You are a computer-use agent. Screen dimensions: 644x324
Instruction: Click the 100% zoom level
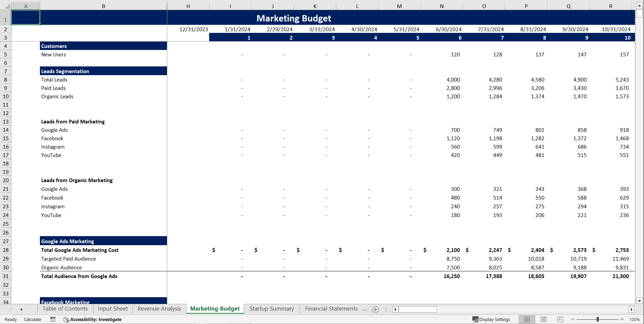[x=634, y=319]
